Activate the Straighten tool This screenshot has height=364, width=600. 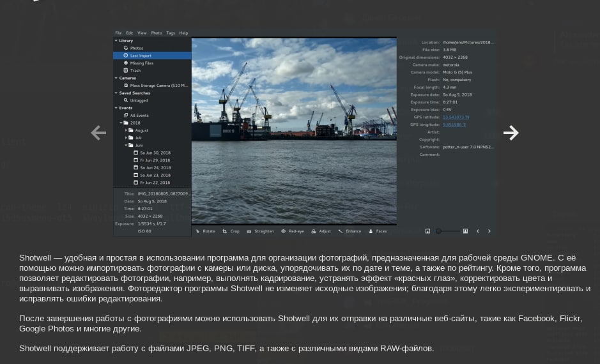[x=260, y=231]
